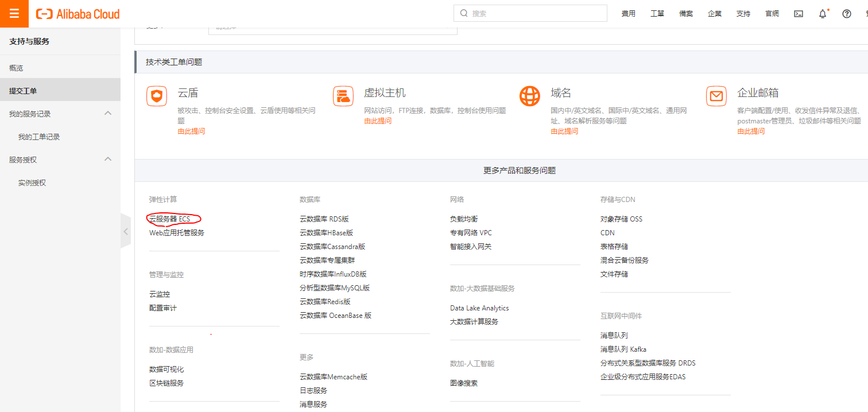
Task: Open 分析型数据库MySQL版 link
Action: [335, 288]
